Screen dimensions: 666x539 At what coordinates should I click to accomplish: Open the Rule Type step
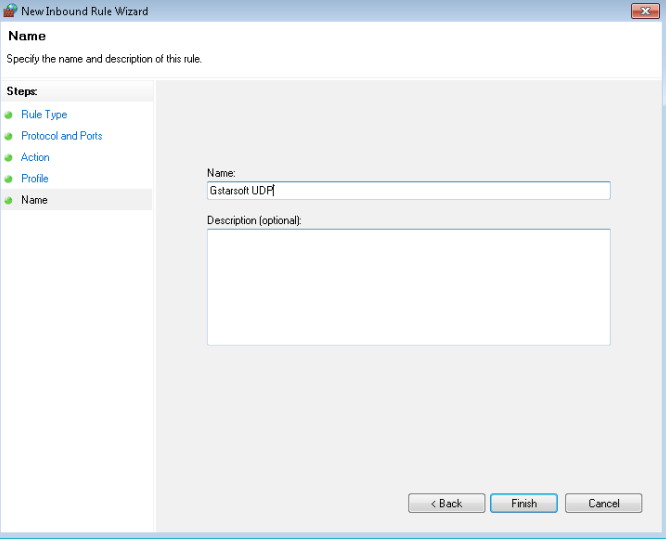click(44, 115)
